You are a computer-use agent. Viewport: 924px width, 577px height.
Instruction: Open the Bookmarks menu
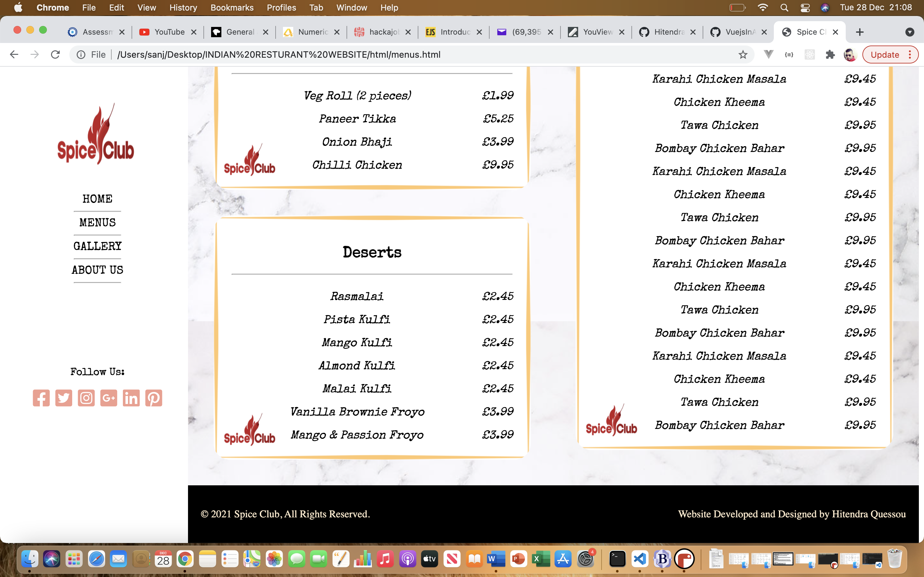[232, 7]
